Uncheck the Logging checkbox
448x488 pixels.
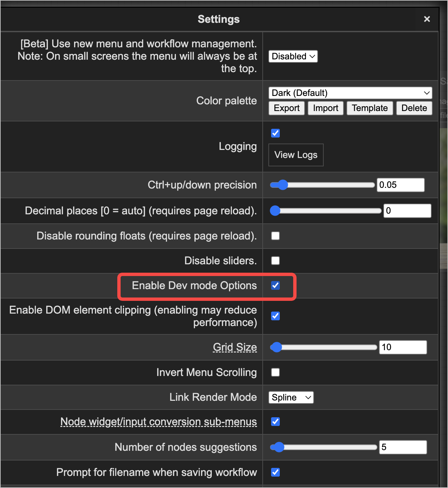pyautogui.click(x=275, y=133)
